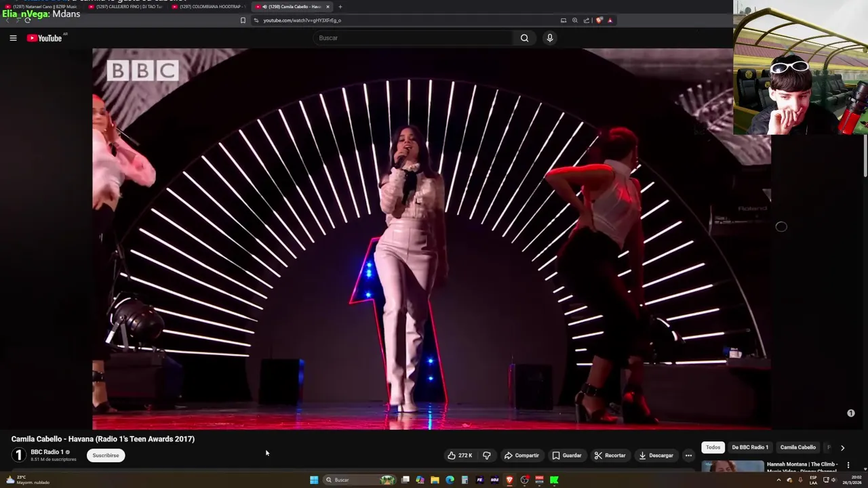Open the ESP LAA language switcher
This screenshot has height=488, width=868.
point(813,480)
